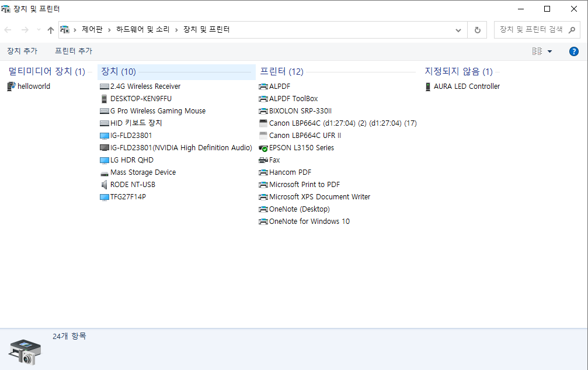
Task: Open the blue help question mark icon
Action: (573, 51)
